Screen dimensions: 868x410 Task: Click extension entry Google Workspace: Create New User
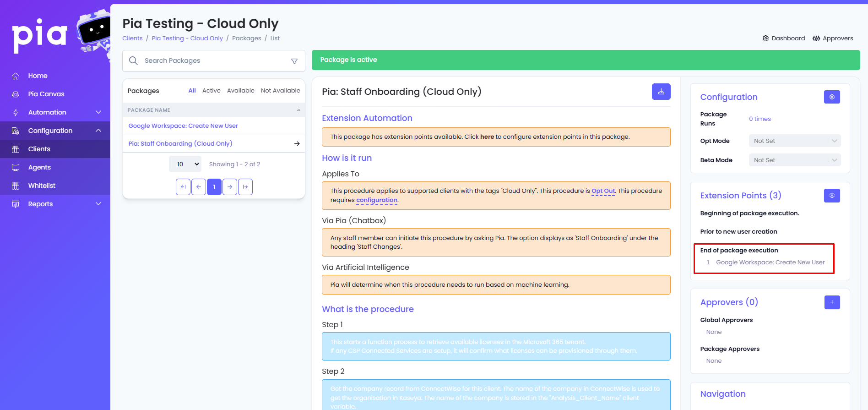tap(770, 262)
